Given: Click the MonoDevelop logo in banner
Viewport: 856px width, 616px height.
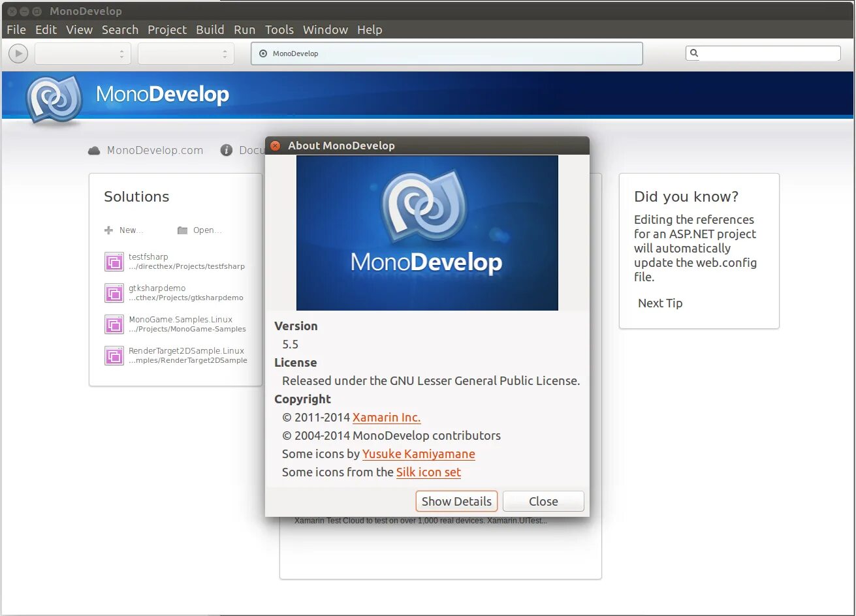Looking at the screenshot, I should click(54, 99).
